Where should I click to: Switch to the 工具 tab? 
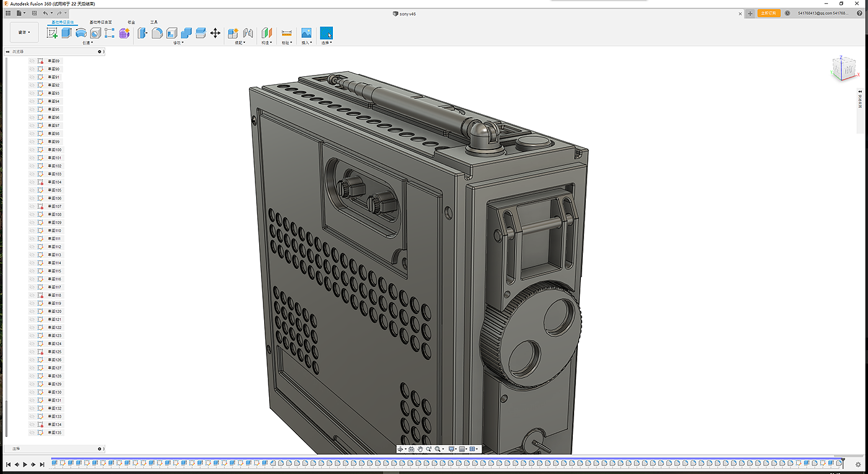click(x=154, y=22)
